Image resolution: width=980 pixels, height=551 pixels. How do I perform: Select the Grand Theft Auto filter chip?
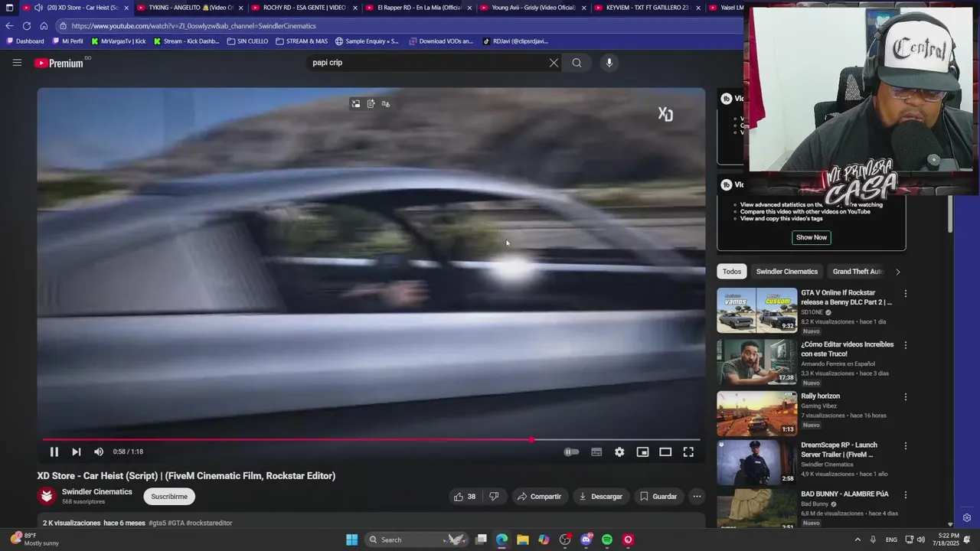857,272
